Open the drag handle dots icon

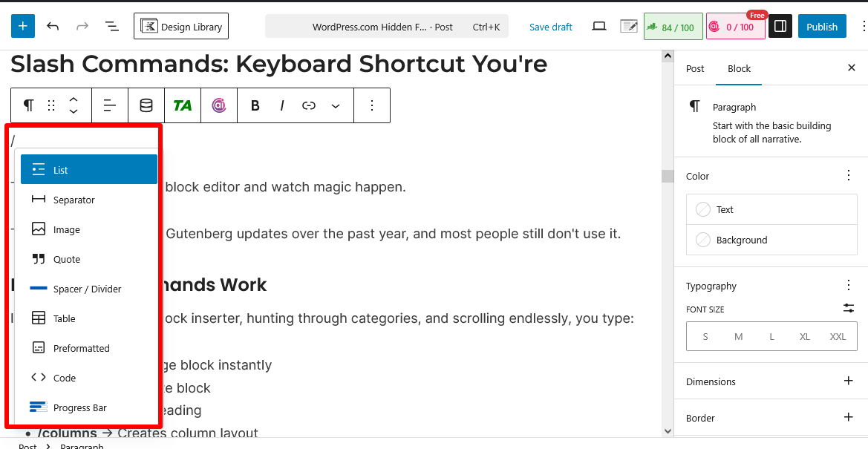tap(50, 105)
